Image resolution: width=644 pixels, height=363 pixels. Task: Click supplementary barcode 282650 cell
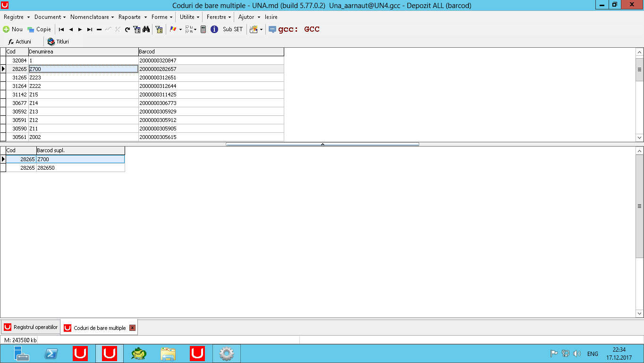[x=80, y=168]
